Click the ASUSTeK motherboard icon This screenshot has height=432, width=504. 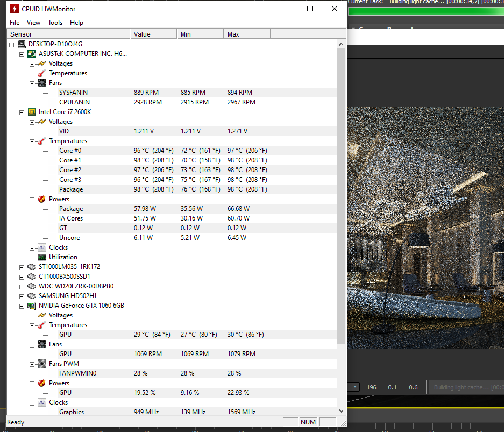[x=32, y=54]
